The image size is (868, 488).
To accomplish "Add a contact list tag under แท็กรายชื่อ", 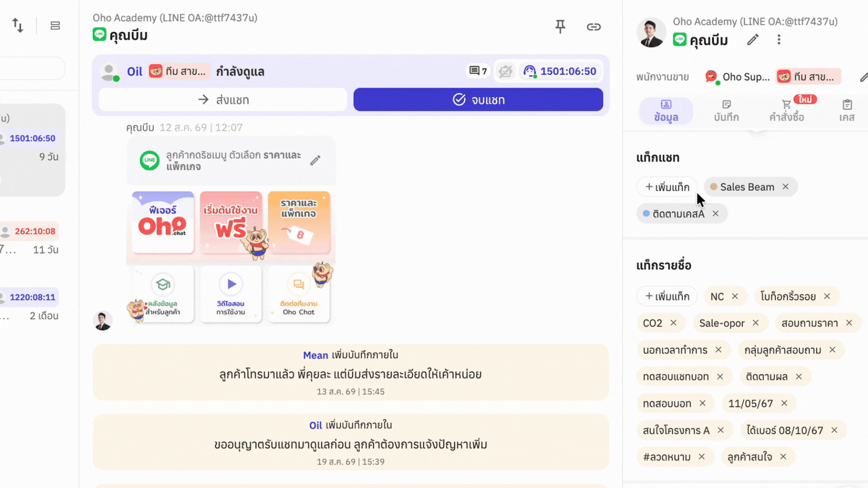I will [667, 296].
